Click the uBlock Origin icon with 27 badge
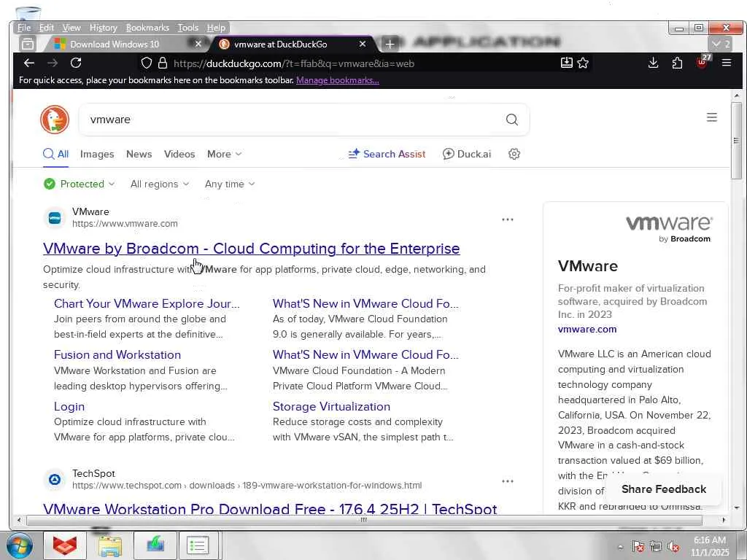 (x=703, y=62)
